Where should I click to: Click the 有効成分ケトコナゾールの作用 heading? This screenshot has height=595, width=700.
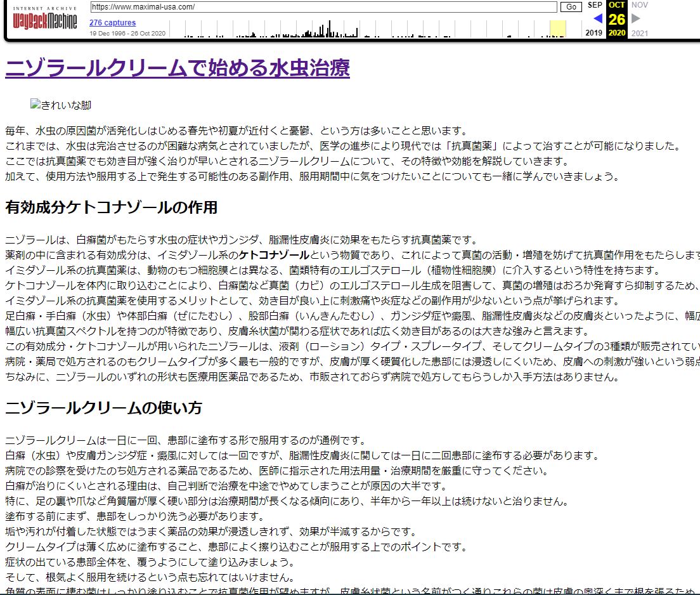coord(112,207)
